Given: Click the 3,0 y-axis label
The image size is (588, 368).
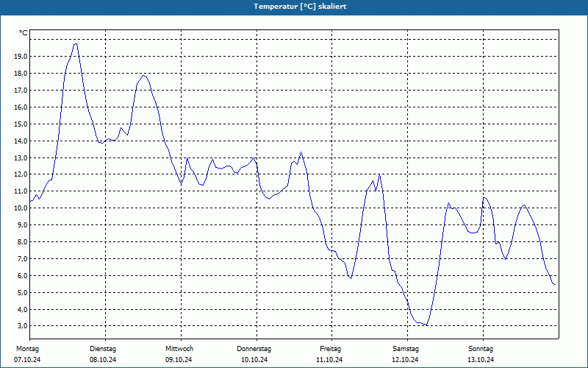Looking at the screenshot, I should click(x=22, y=325).
